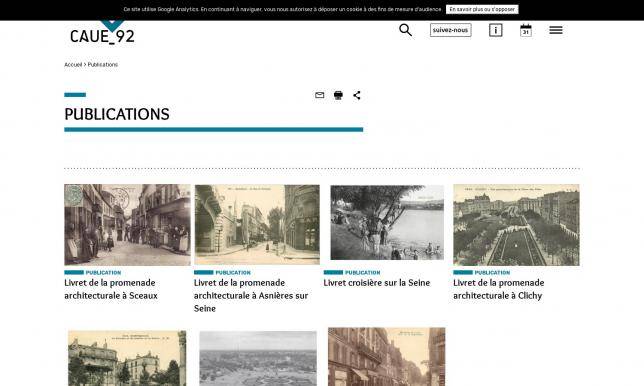Select the Asnières street postcard thumbnail
Screen dimensions: 644x386
coord(257,224)
